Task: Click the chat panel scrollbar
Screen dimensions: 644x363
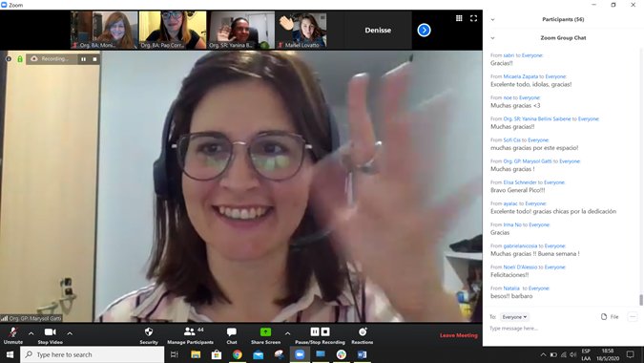Action: (x=641, y=300)
